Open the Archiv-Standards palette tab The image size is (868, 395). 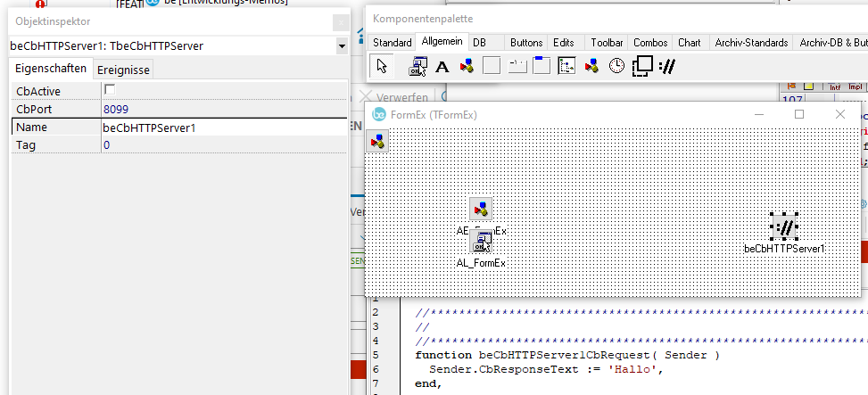[751, 43]
